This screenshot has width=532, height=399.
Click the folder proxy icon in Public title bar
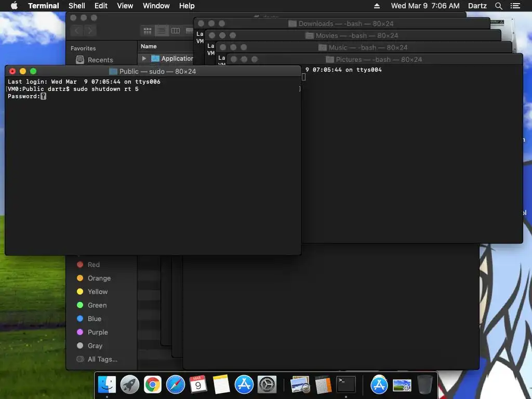pos(113,71)
